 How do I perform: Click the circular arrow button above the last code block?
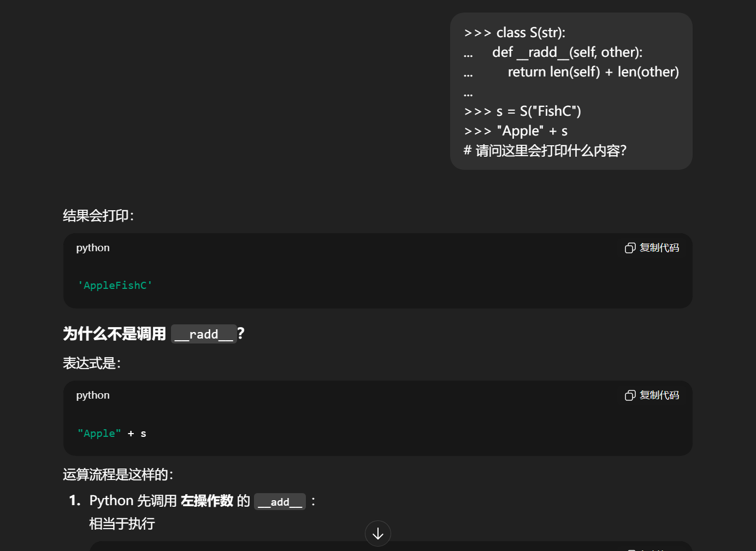point(378,534)
